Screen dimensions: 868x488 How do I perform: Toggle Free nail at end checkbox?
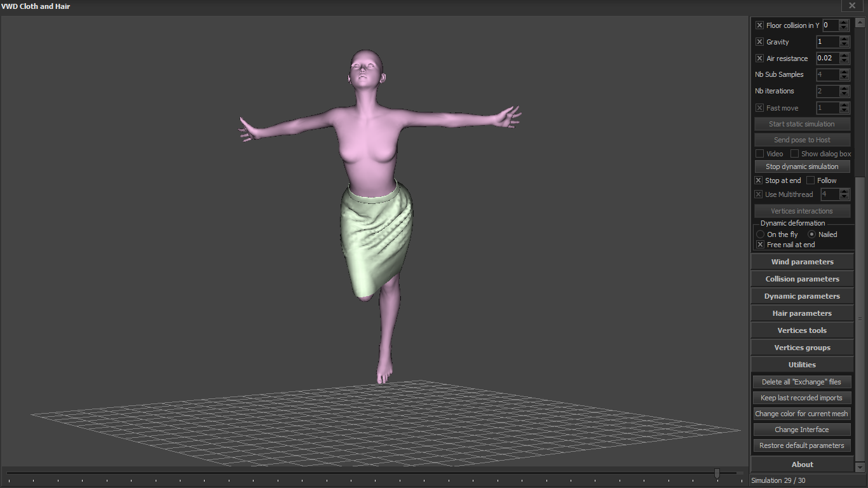[x=760, y=245]
